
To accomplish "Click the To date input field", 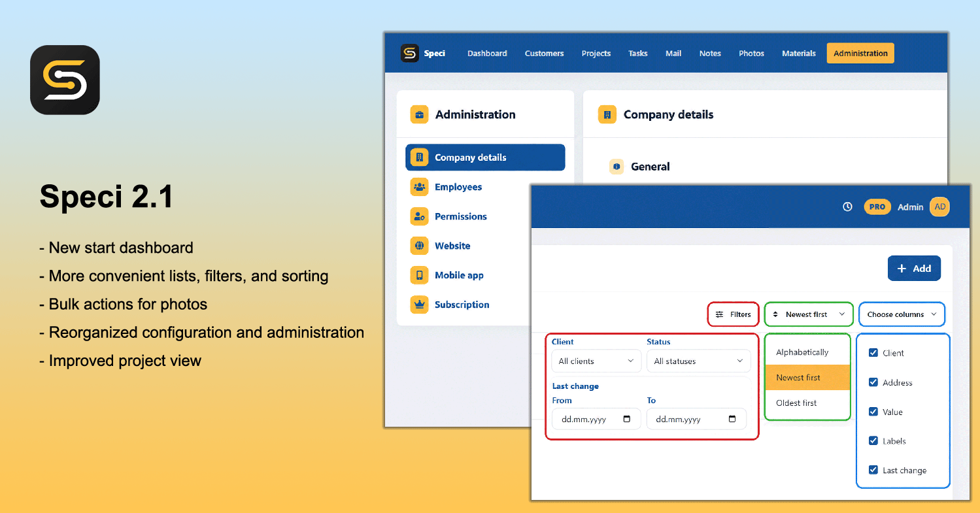I will (696, 420).
